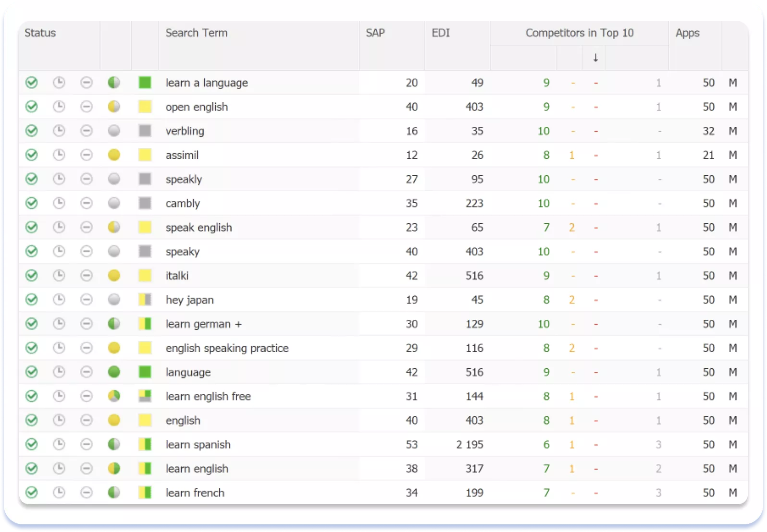Click the Search Term column header
Image resolution: width=767 pixels, height=532 pixels.
[196, 33]
